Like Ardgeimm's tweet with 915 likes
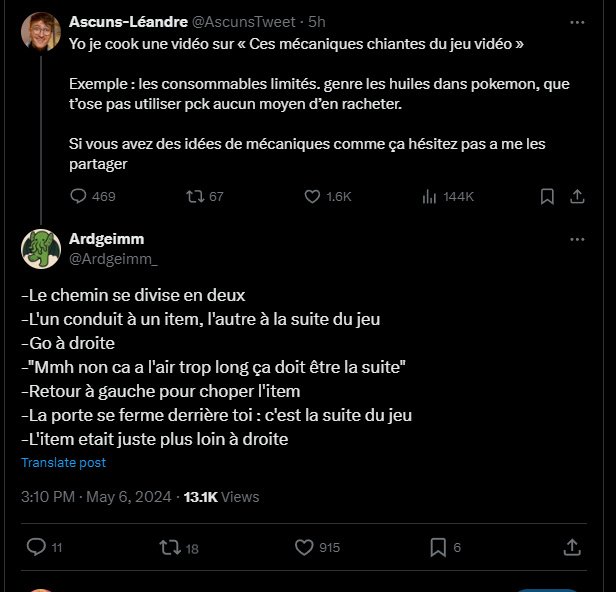This screenshot has width=616, height=592. [x=305, y=547]
